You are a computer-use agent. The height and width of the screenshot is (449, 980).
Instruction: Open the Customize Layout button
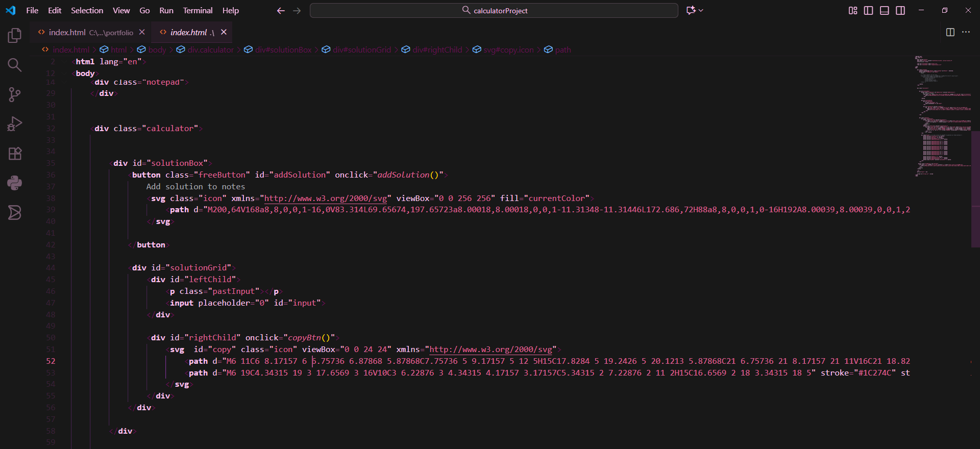pyautogui.click(x=852, y=11)
